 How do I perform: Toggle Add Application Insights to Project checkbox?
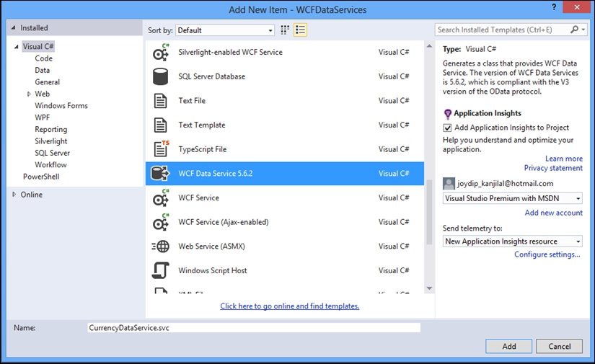coord(448,128)
